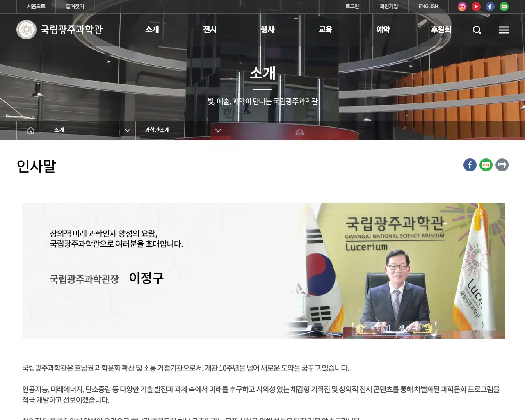Open the 예약 menu
Viewport: 525px width, 420px height.
[x=383, y=30]
